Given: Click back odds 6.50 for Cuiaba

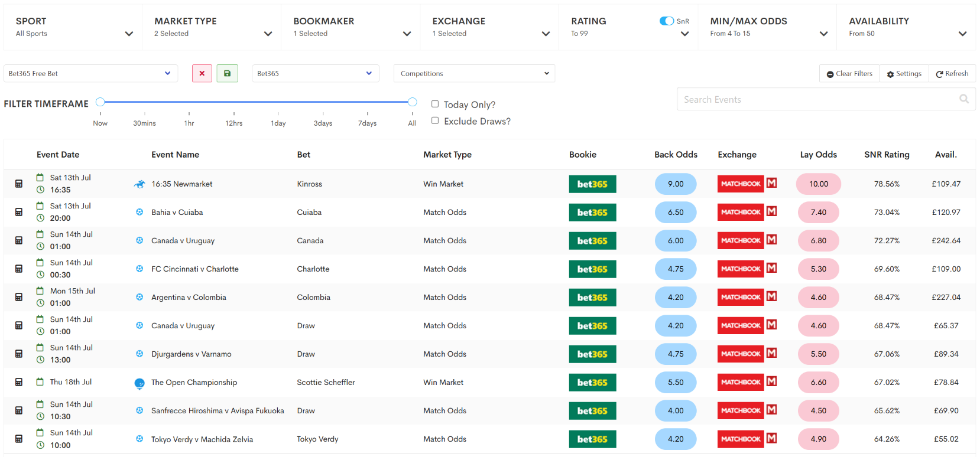Looking at the screenshot, I should pos(676,213).
